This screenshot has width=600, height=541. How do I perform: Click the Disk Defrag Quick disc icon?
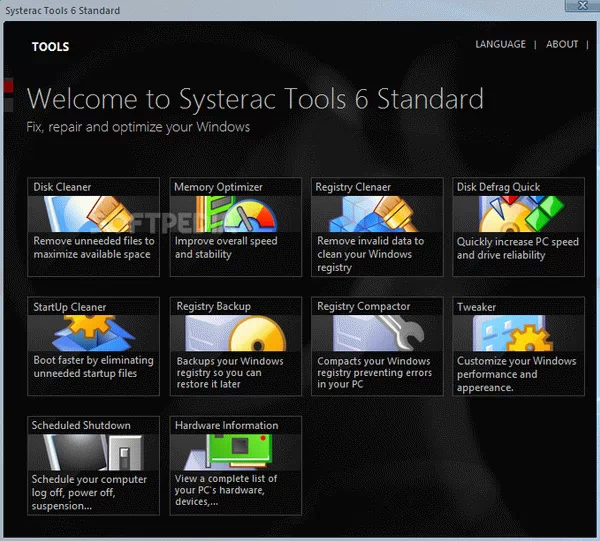521,214
